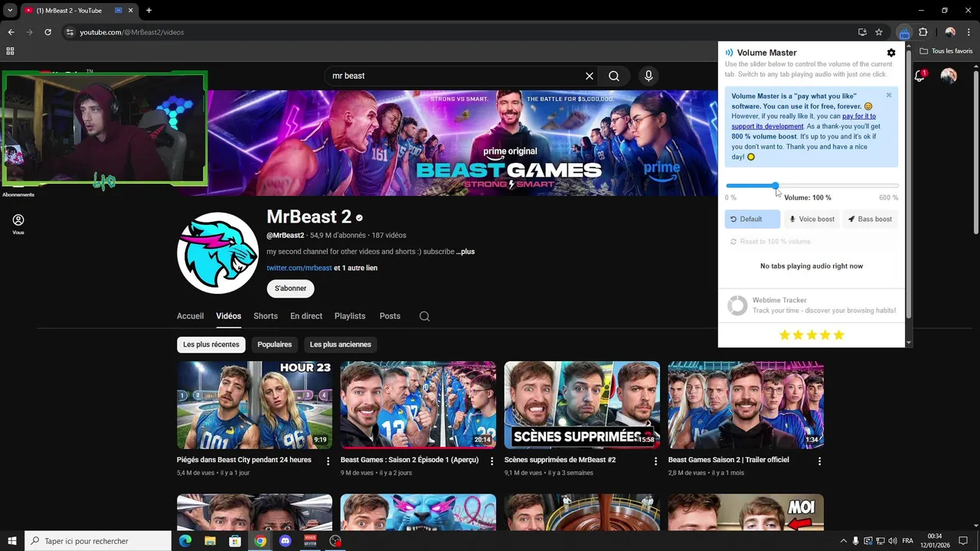Click the Windows taskbar search box
This screenshot has width=980, height=551.
(98, 541)
